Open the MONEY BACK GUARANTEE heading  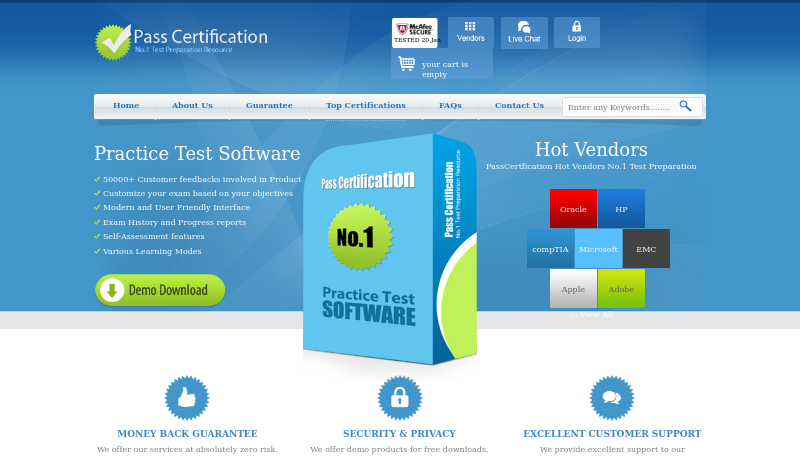187,434
